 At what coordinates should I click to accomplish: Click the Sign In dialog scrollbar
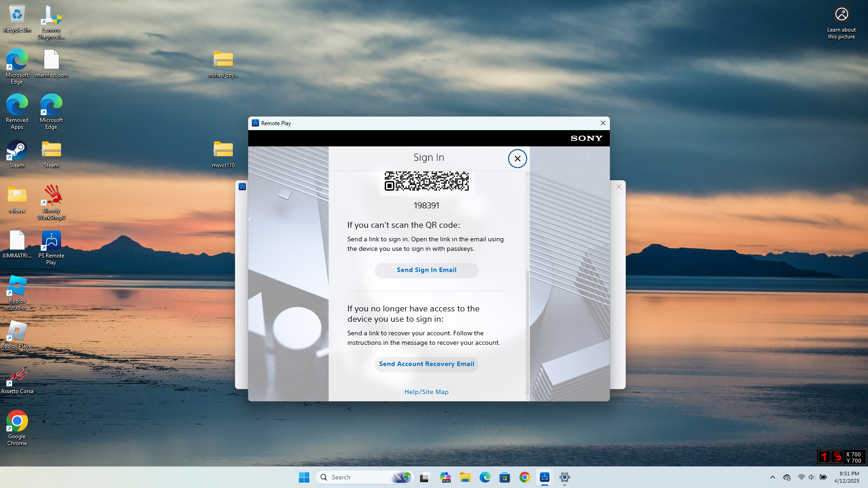coord(527,332)
